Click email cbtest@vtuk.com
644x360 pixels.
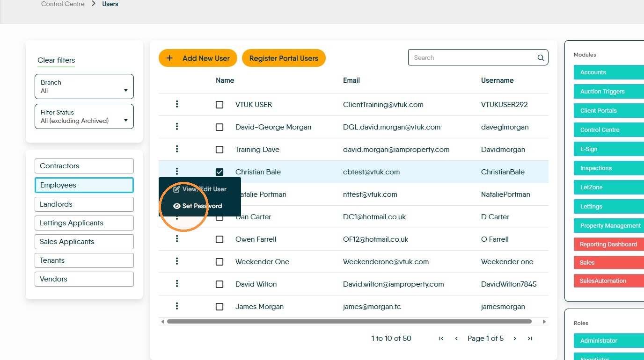pyautogui.click(x=371, y=172)
